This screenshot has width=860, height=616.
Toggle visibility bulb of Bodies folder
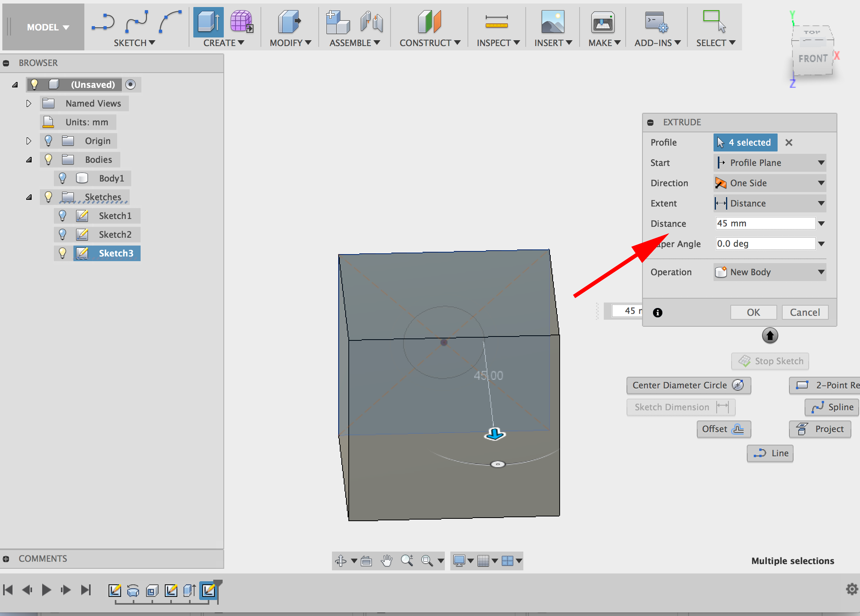tap(48, 159)
